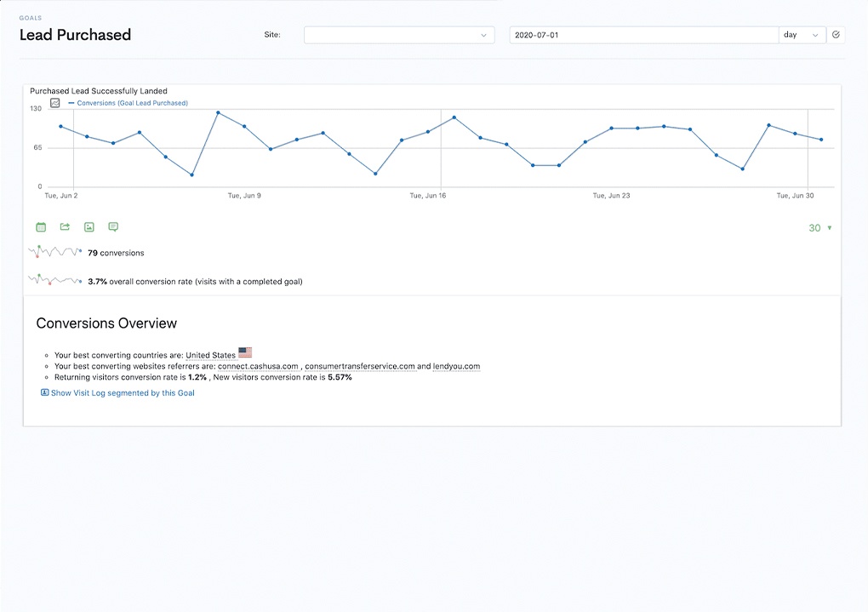The height and width of the screenshot is (612, 868).
Task: Open the 30 rows limit dropdown
Action: 819,228
